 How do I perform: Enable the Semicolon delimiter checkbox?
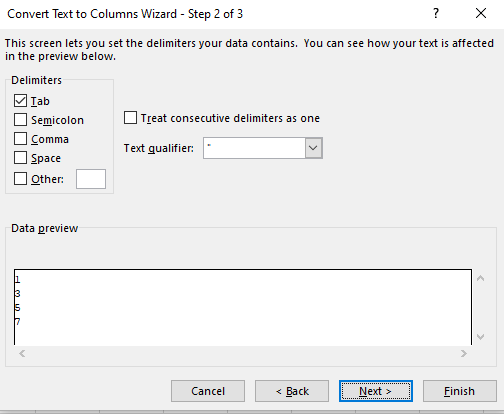click(x=20, y=120)
